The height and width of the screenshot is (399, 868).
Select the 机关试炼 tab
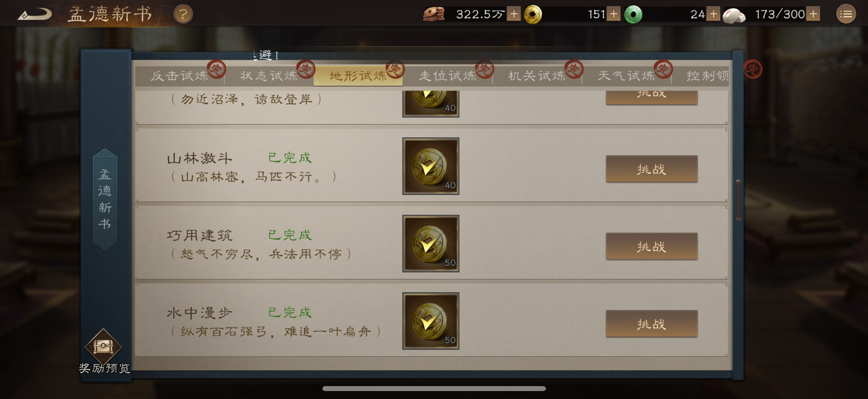(537, 76)
